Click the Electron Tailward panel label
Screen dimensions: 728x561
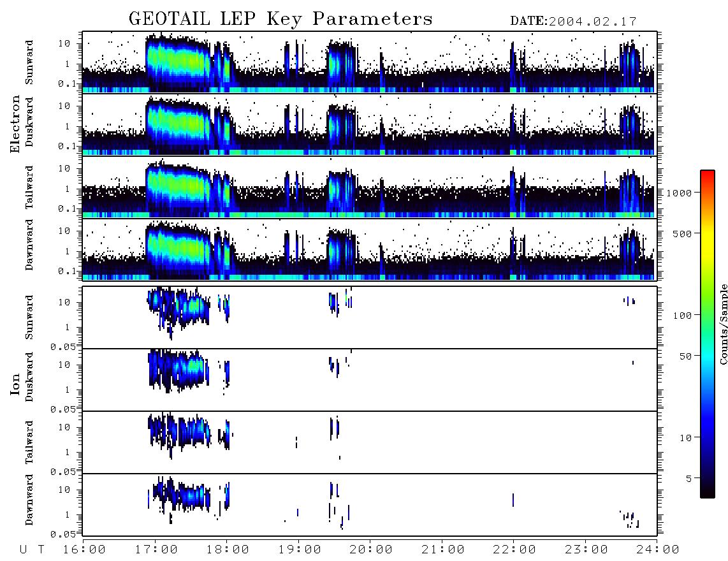(x=29, y=187)
